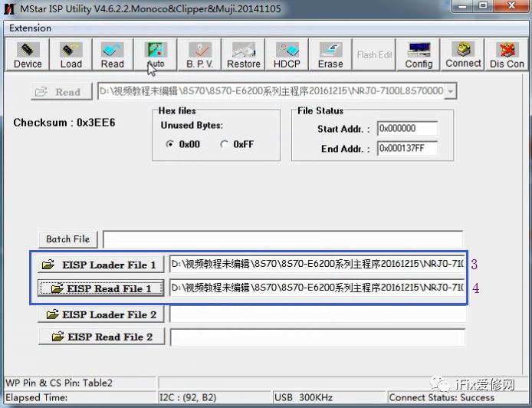
Task: Open the B.P.V. toolbar tool
Action: coord(199,54)
